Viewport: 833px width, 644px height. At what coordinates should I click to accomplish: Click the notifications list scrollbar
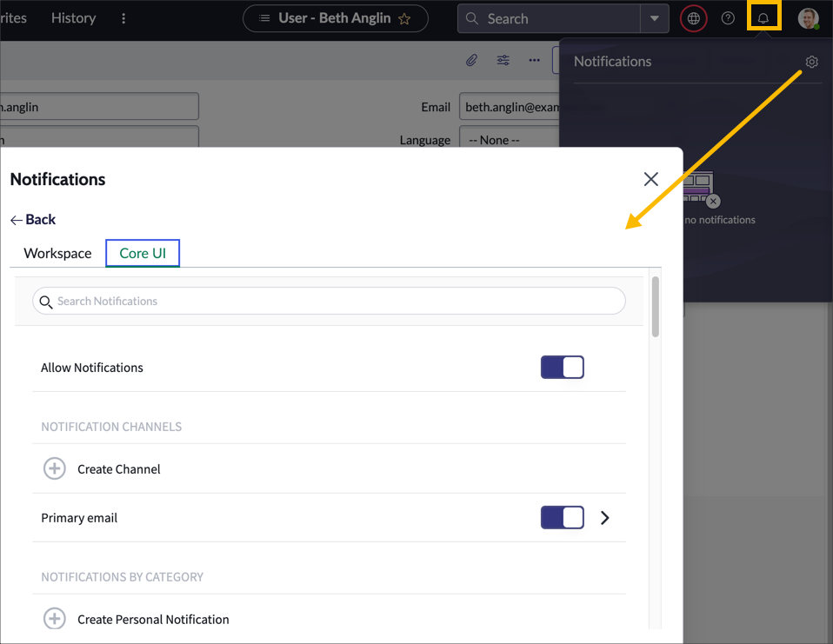click(655, 307)
